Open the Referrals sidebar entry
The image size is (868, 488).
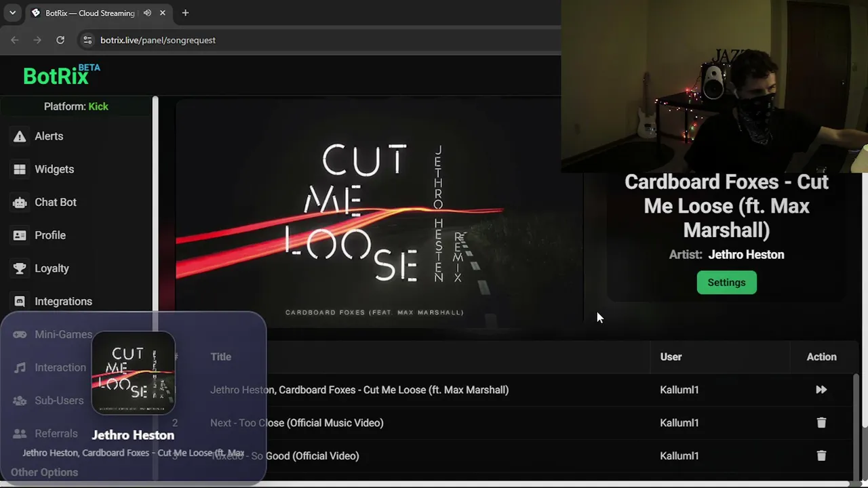click(46, 434)
